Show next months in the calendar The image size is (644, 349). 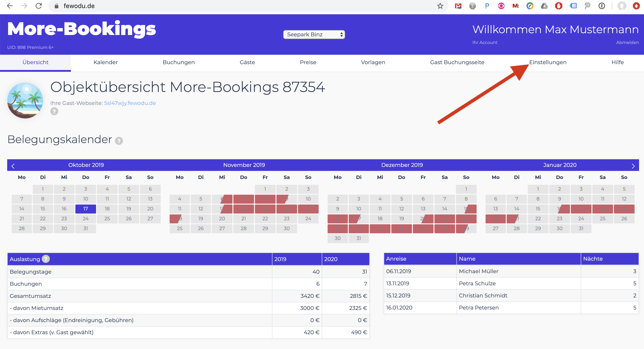pos(633,166)
